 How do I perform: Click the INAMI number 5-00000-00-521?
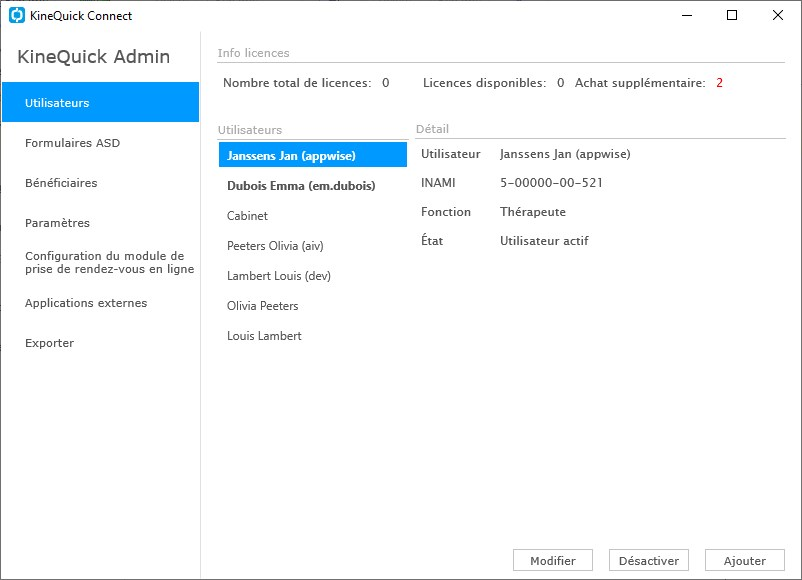551,183
